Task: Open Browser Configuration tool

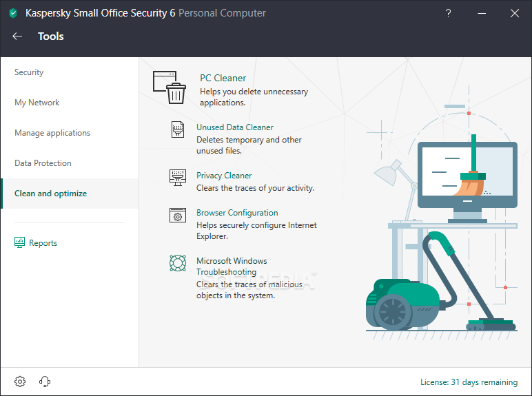Action: pyautogui.click(x=237, y=213)
